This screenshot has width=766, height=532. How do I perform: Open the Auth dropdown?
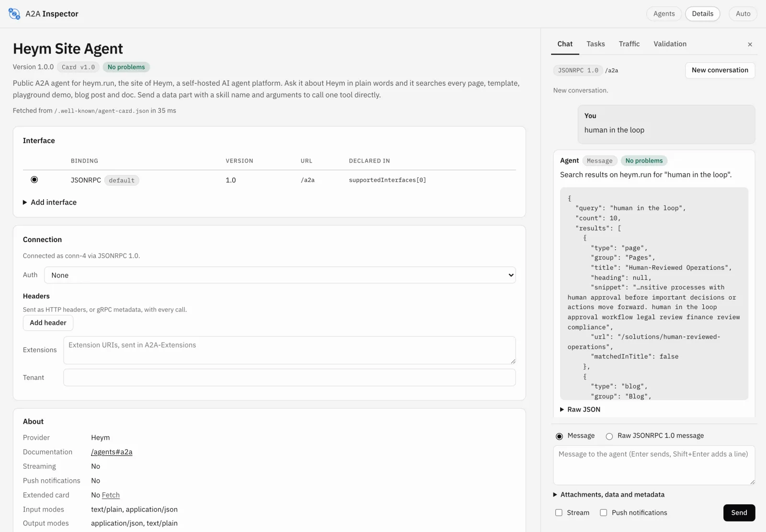[x=280, y=275]
